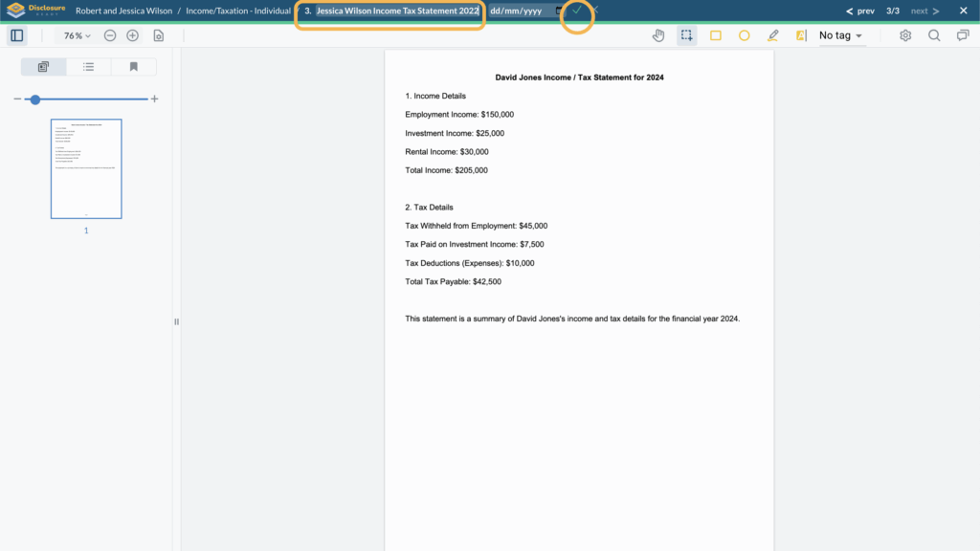The width and height of the screenshot is (980, 551).
Task: Choose the yellow ellipse annotation tool
Action: 744,35
